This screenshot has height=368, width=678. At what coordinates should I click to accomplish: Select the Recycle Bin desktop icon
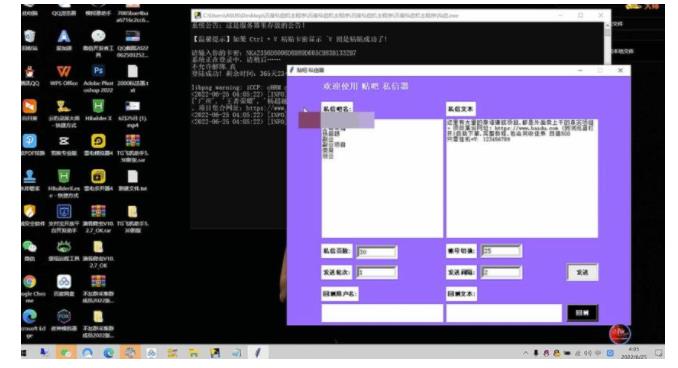click(30, 40)
